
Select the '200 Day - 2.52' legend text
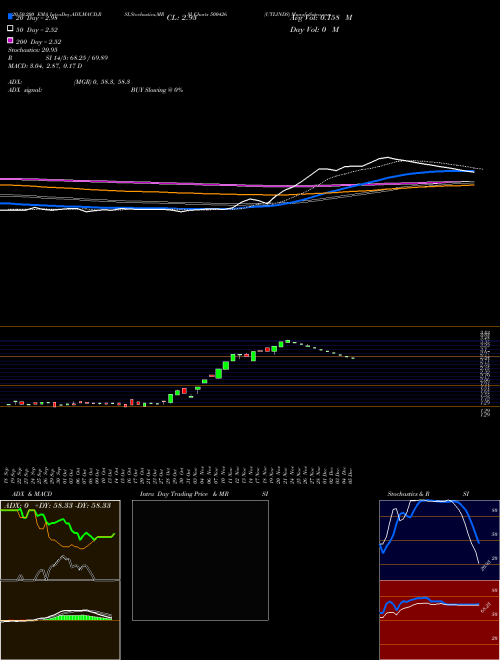coord(38,42)
